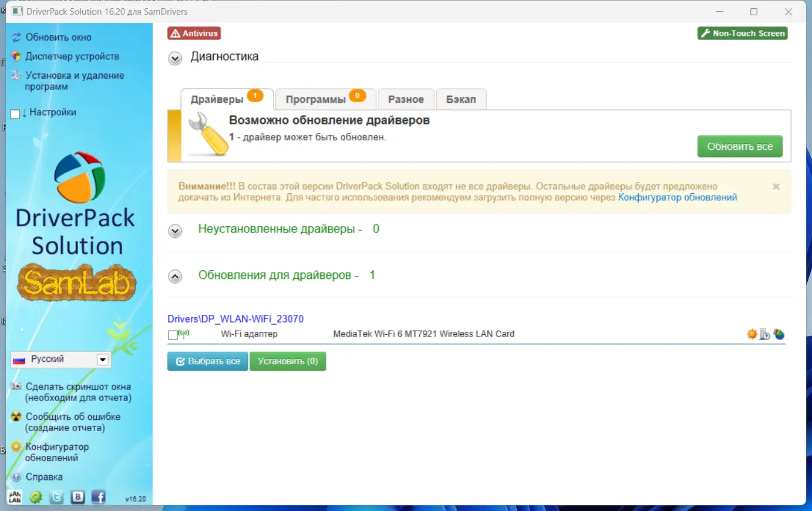
Task: Switch to the Программы tab
Action: 325,99
